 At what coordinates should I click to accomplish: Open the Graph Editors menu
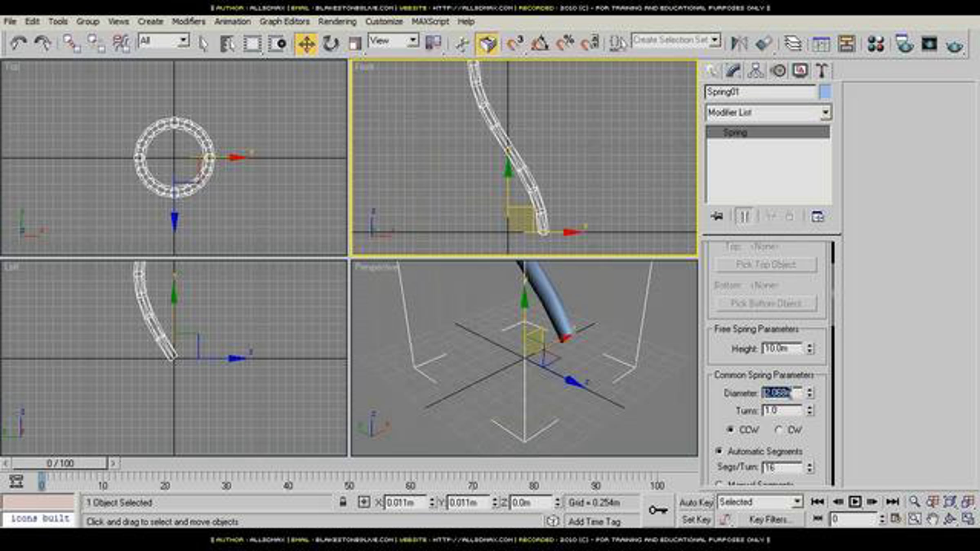click(x=285, y=21)
